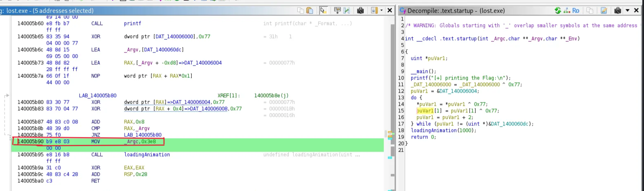Snapshot the Decompile view with camera icon
The image size is (644, 191).
pos(618,10)
